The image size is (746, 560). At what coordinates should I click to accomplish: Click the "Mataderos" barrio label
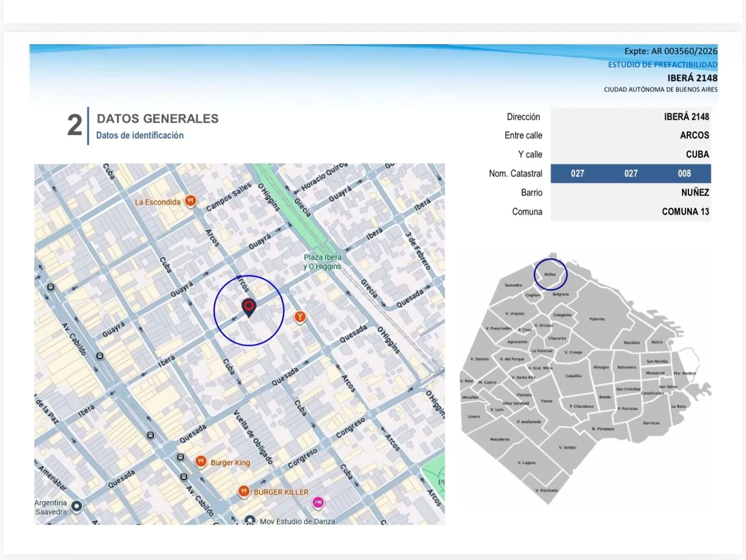pyautogui.click(x=500, y=439)
